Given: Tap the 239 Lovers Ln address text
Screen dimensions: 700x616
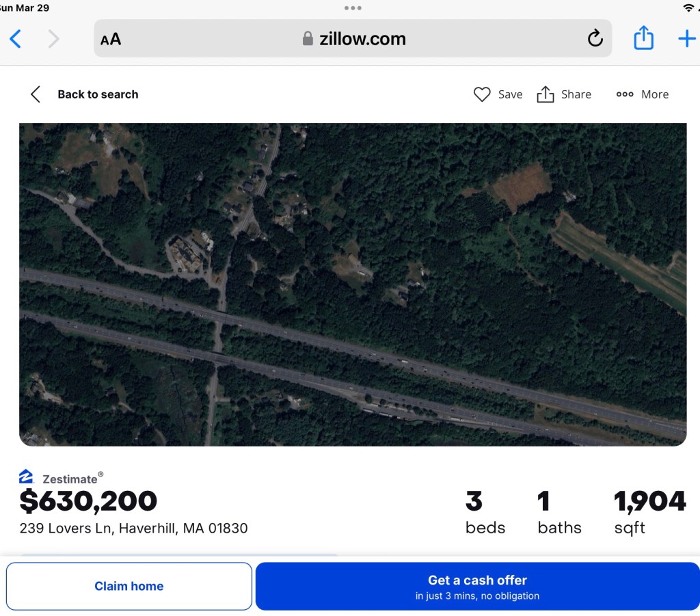Looking at the screenshot, I should [133, 528].
